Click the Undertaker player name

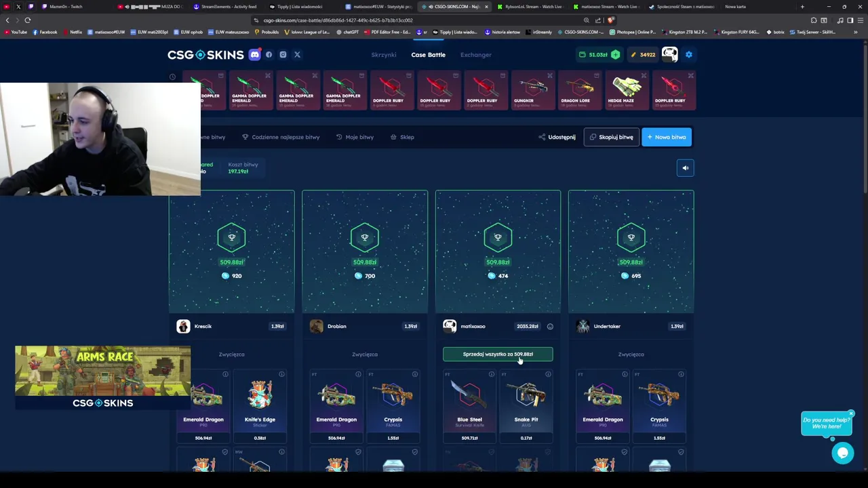pyautogui.click(x=607, y=327)
